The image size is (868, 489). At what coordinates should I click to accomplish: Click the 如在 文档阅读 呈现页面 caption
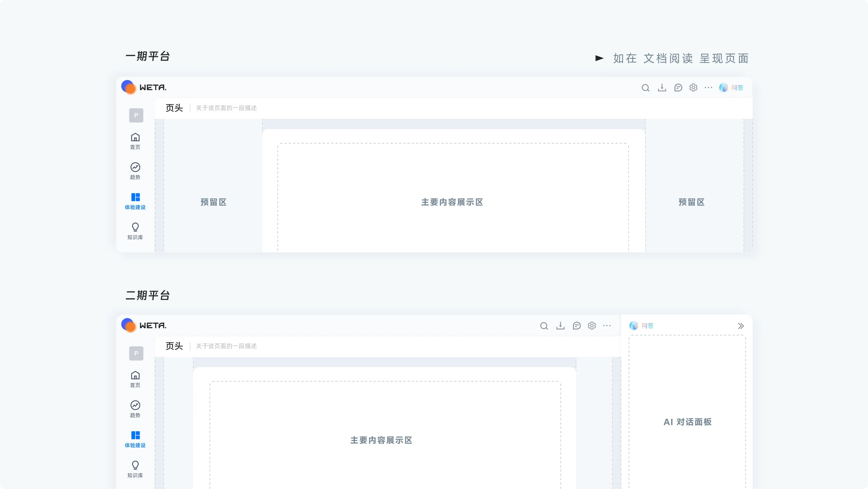[x=681, y=59]
